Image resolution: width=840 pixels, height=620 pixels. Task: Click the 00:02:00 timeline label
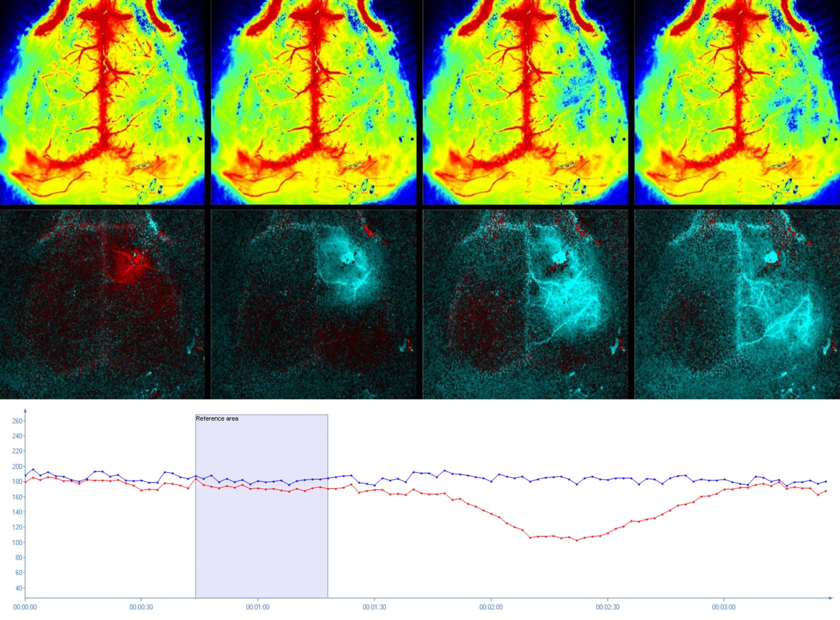491,607
